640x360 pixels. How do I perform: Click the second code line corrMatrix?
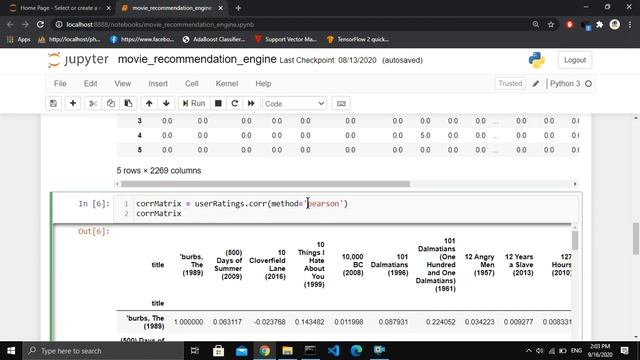point(159,213)
